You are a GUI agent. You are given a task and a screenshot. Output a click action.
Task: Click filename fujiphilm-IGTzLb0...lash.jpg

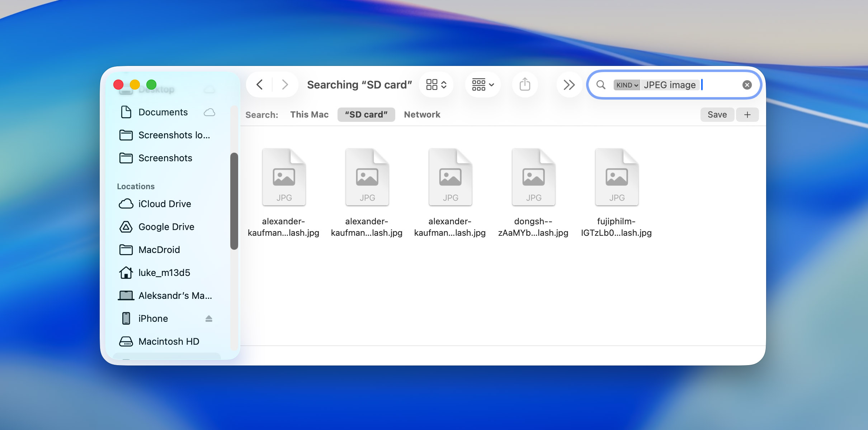[x=616, y=227]
